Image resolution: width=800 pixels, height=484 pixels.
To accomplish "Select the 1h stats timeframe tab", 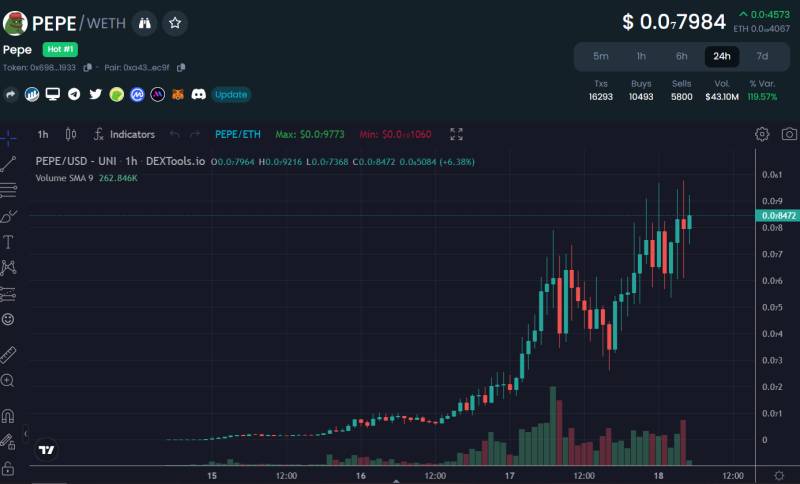I will pos(641,56).
